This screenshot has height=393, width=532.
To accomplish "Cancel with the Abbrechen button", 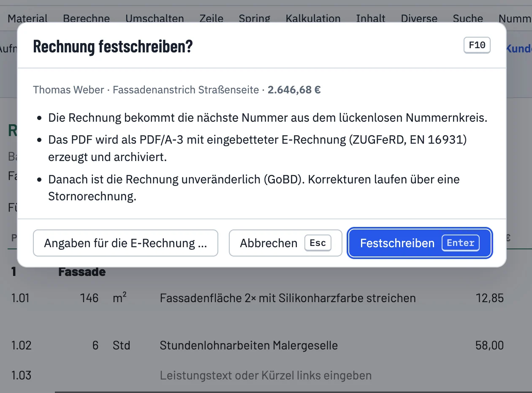I will (285, 243).
